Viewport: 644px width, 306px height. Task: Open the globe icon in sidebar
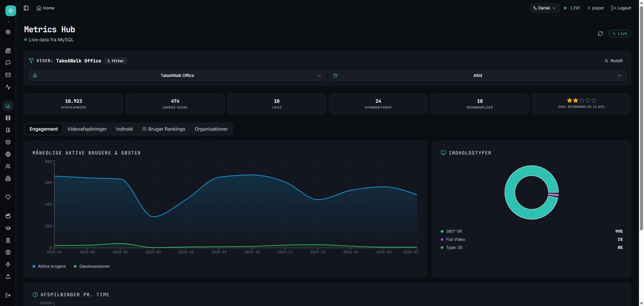click(x=8, y=154)
